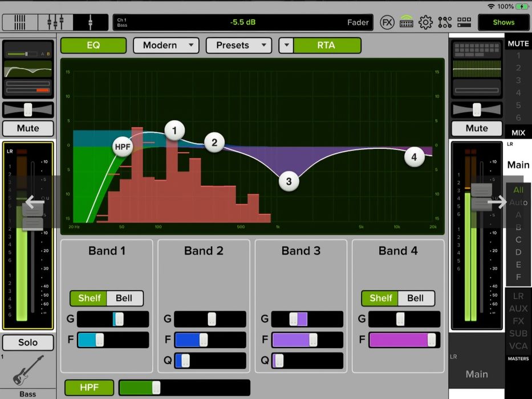Viewport: 532px width, 399px height.
Task: Switch to the single channel view
Action: (x=90, y=22)
